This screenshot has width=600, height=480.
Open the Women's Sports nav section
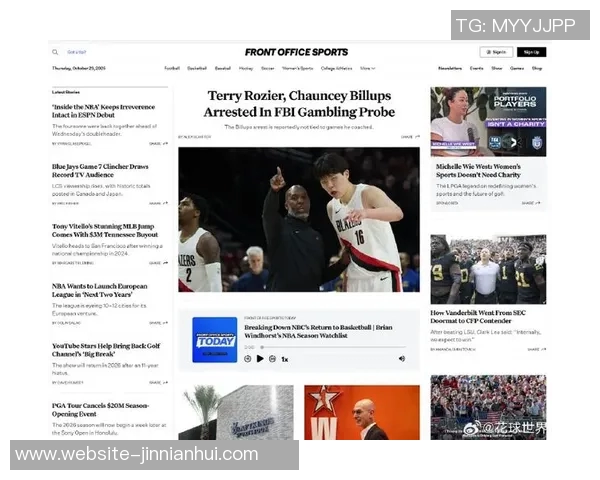(297, 68)
